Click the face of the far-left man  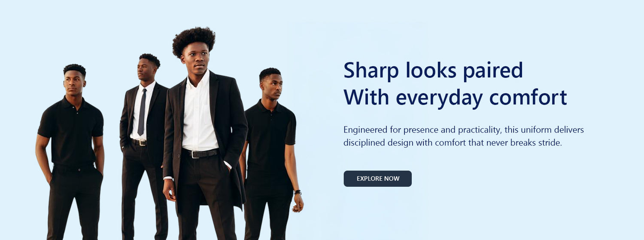(x=74, y=83)
